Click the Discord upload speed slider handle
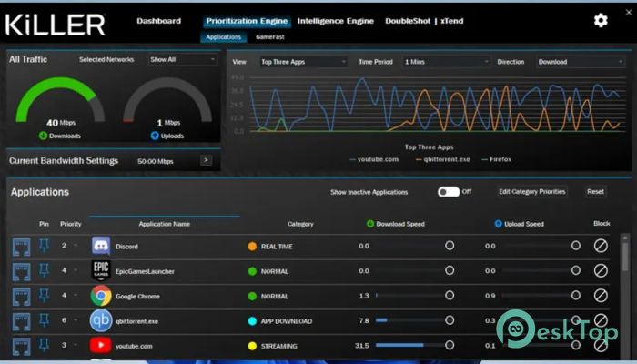This screenshot has height=364, width=637. (x=576, y=246)
